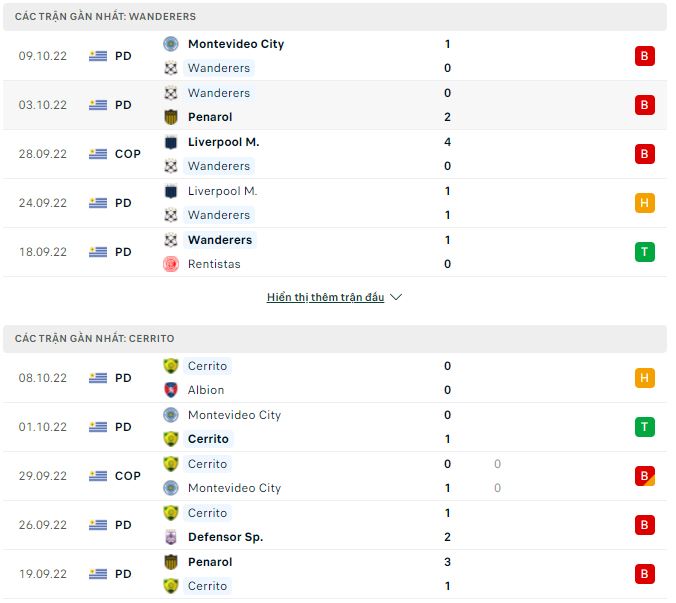Image resolution: width=676 pixels, height=603 pixels.
Task: Open the Cerrito team link in the 01.10.22 match
Action: point(208,439)
